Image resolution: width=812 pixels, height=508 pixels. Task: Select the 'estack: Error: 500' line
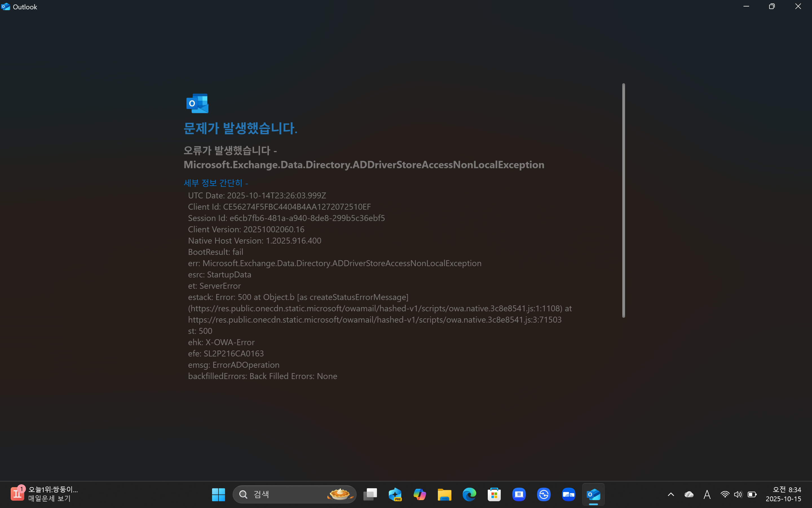[x=298, y=297]
